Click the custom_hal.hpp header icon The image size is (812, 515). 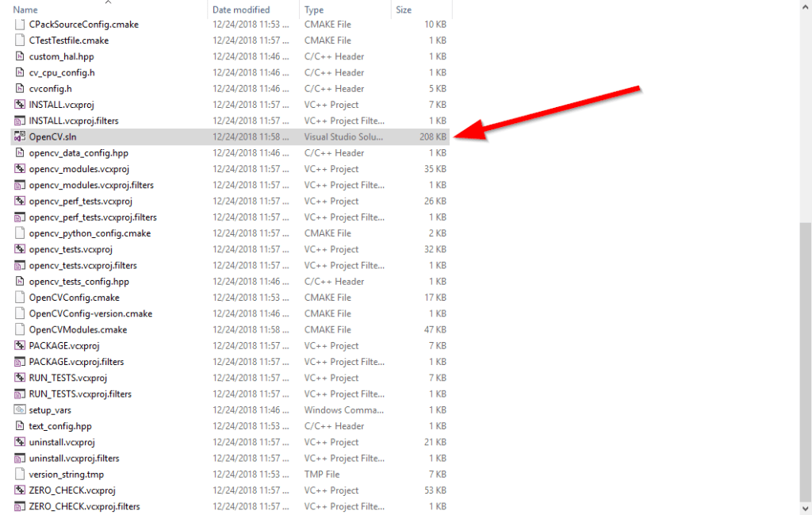coord(20,56)
